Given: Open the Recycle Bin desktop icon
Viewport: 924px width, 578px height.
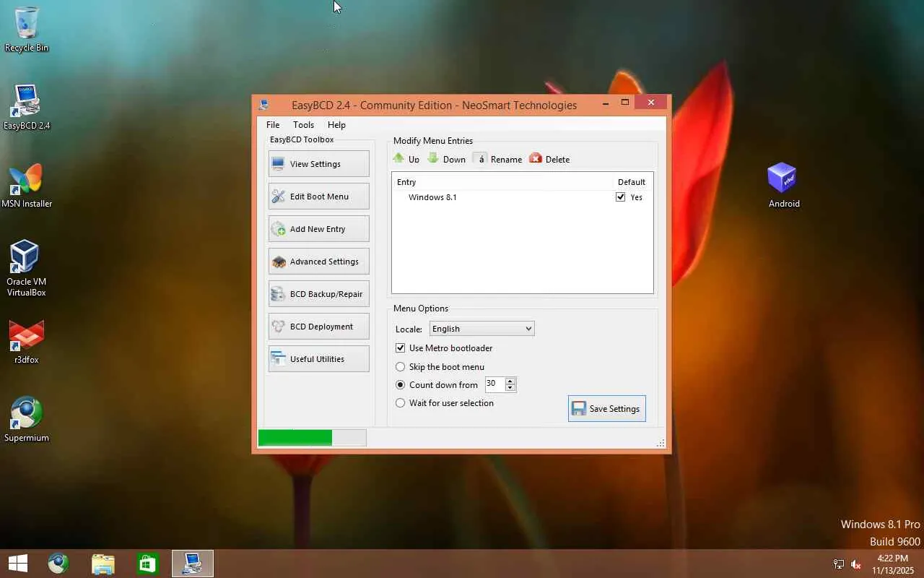Looking at the screenshot, I should [27, 30].
